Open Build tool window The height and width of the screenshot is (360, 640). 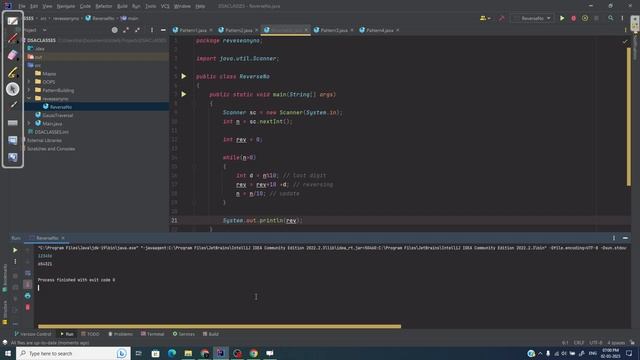point(211,334)
